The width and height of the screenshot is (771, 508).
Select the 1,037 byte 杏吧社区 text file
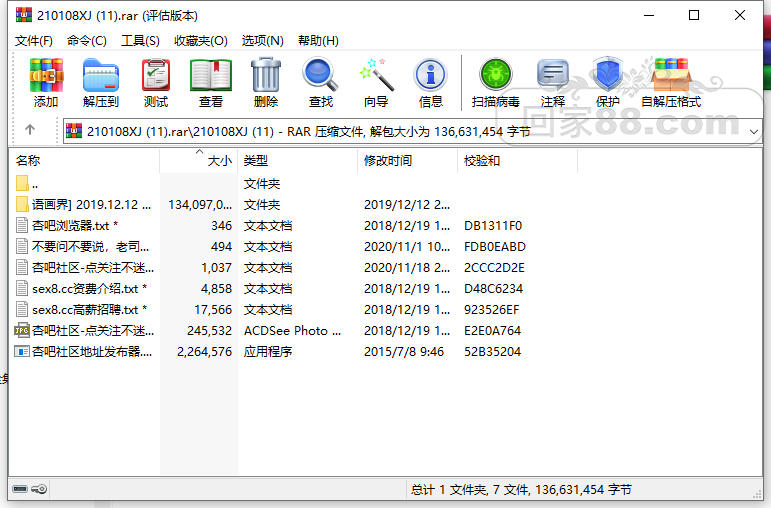(x=93, y=268)
